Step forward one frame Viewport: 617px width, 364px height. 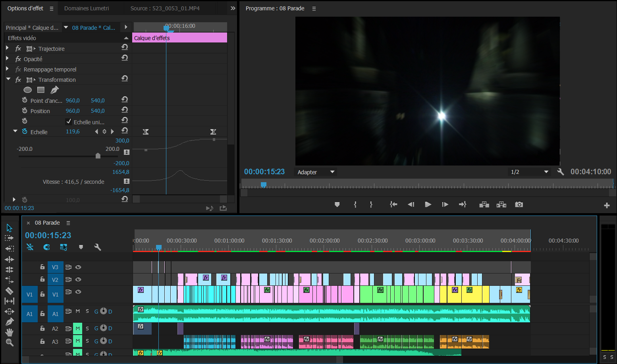[445, 204]
